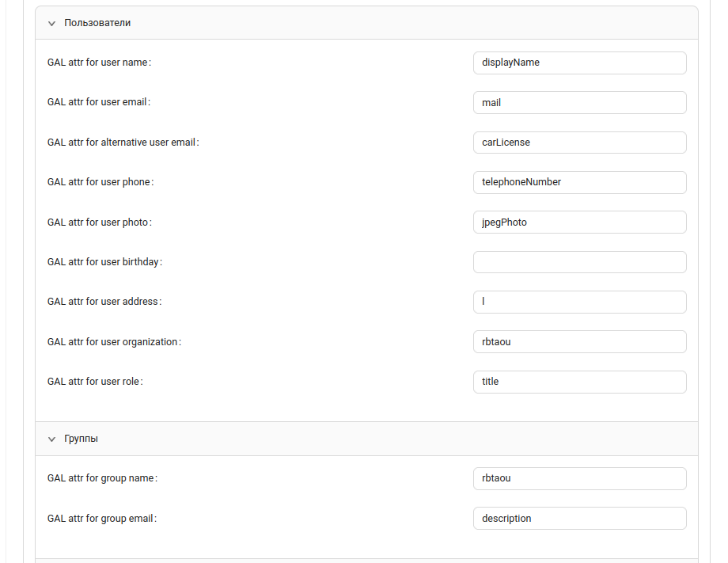Click the "GAL attr for alternative user email" label

click(122, 143)
